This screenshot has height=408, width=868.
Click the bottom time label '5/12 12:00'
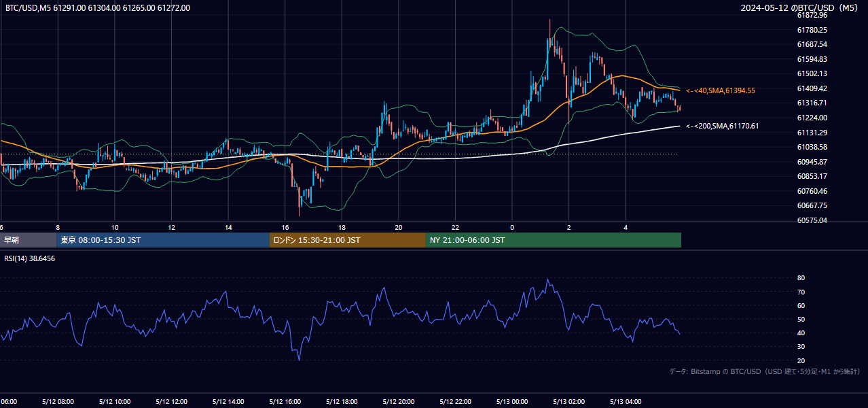pyautogui.click(x=171, y=402)
